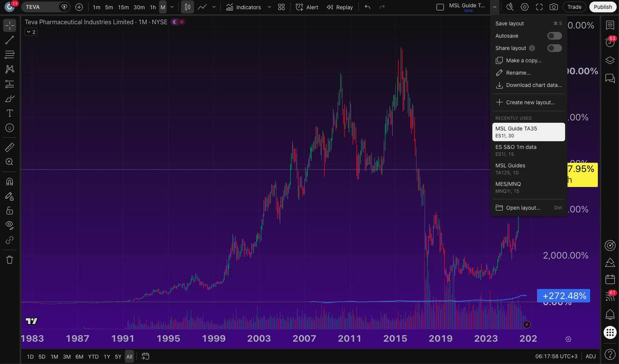Choose Make a copy...

529,61
